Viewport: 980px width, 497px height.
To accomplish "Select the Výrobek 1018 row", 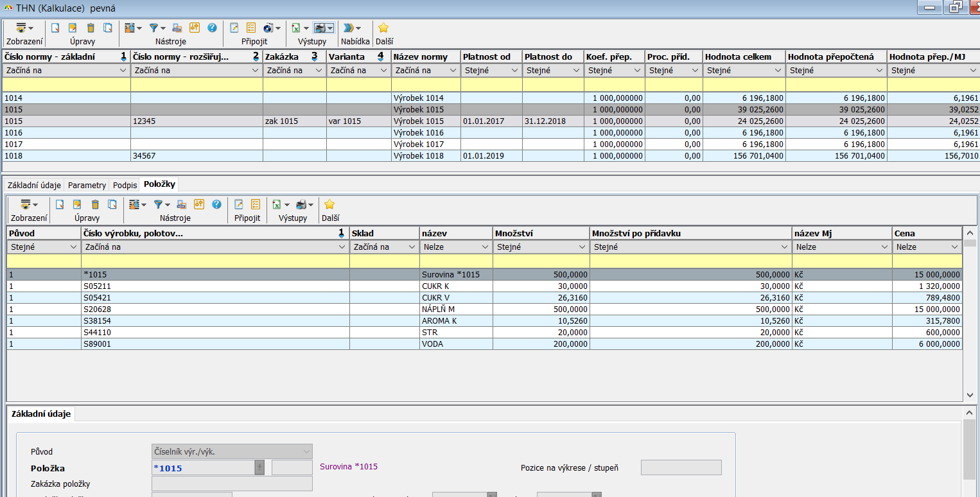I will point(418,156).
